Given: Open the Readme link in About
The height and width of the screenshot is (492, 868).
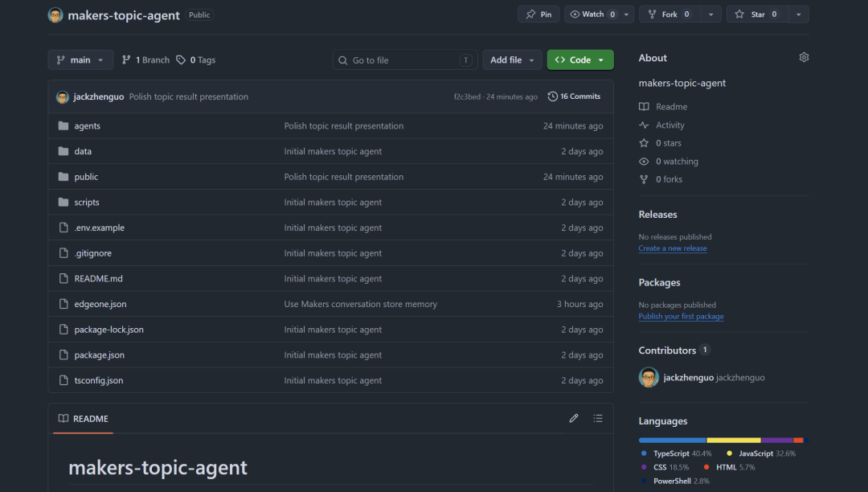Looking at the screenshot, I should 671,107.
